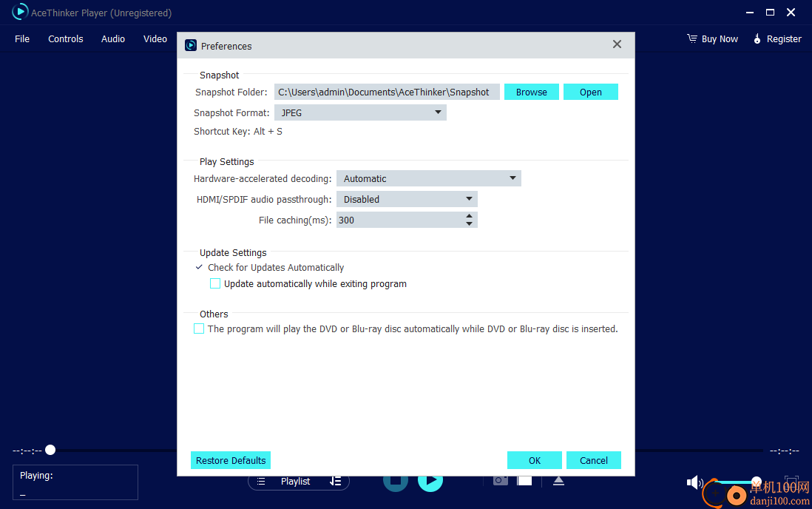Click the playback seek bar handle
This screenshot has height=509, width=812.
(50, 450)
